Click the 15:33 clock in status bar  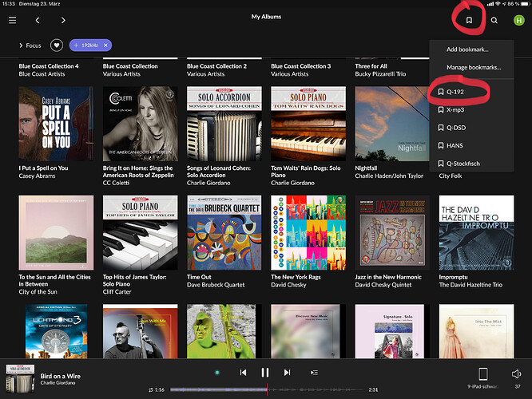click(9, 4)
